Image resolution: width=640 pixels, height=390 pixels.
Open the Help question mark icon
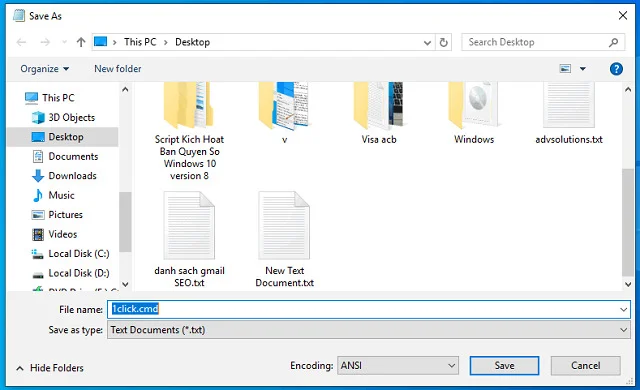[x=616, y=69]
